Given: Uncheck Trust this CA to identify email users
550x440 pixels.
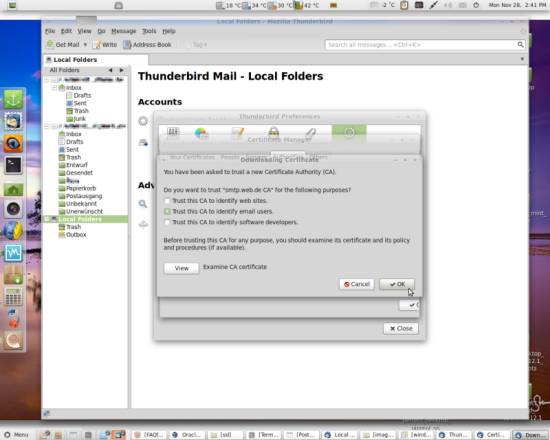Looking at the screenshot, I should coord(167,212).
